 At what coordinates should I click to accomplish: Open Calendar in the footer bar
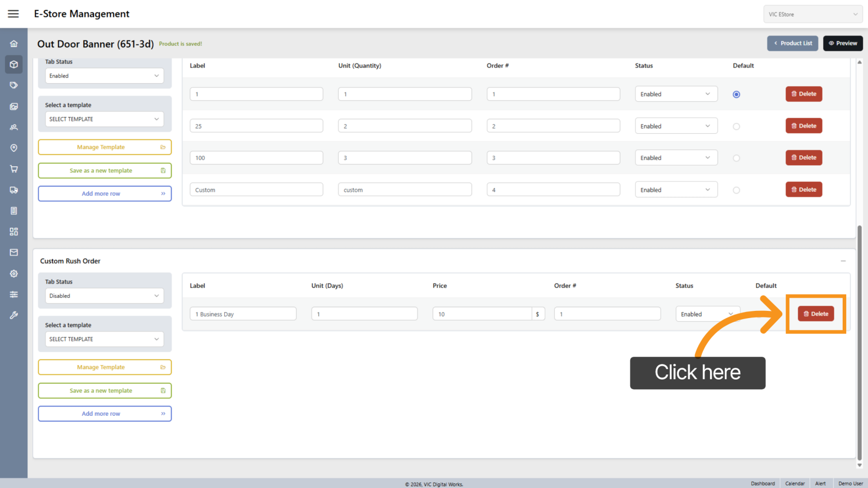[795, 483]
